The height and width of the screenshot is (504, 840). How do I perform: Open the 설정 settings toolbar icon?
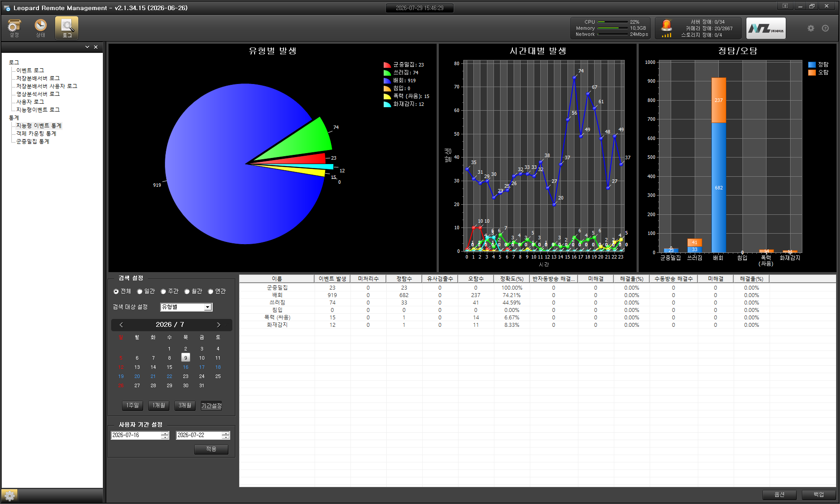pyautogui.click(x=14, y=28)
